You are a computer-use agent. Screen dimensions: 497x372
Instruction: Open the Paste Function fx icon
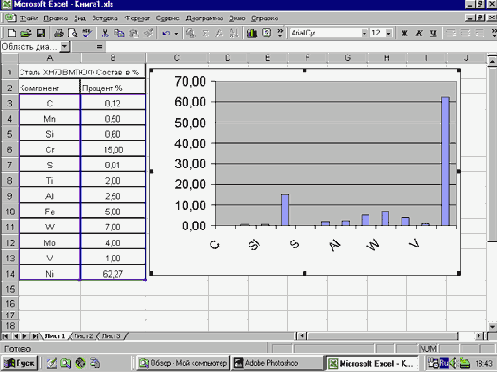219,33
